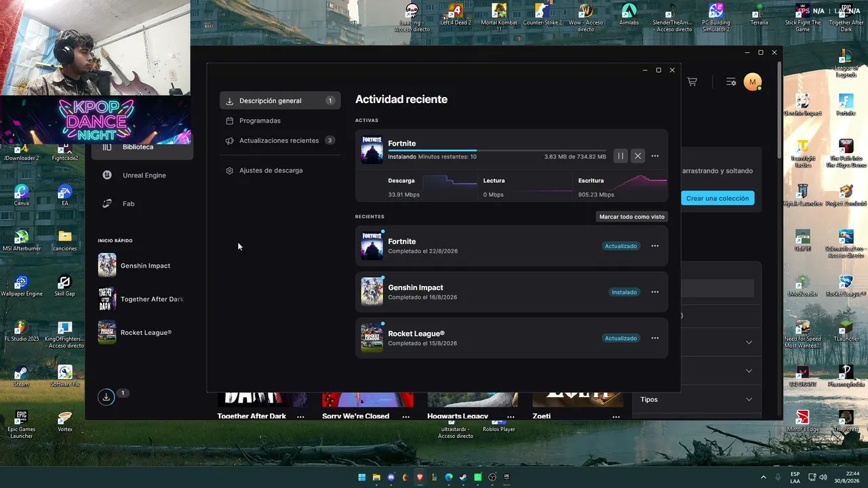Open Actualizaciones recientes section
Image resolution: width=868 pixels, height=488 pixels.
[x=280, y=140]
